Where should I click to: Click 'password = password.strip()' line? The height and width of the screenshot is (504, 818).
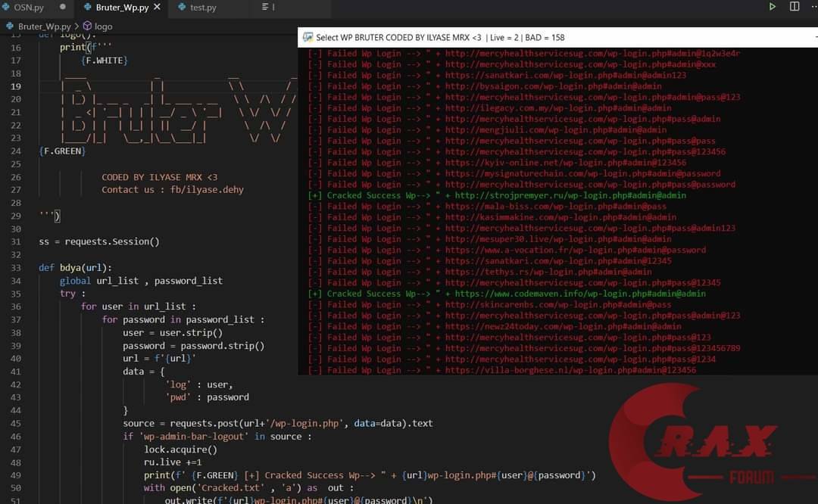point(194,346)
